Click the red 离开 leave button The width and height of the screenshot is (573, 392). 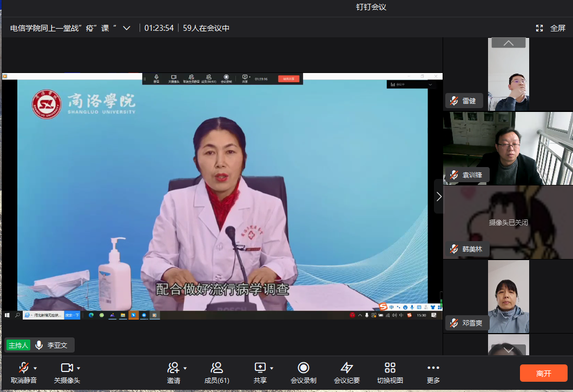point(543,373)
